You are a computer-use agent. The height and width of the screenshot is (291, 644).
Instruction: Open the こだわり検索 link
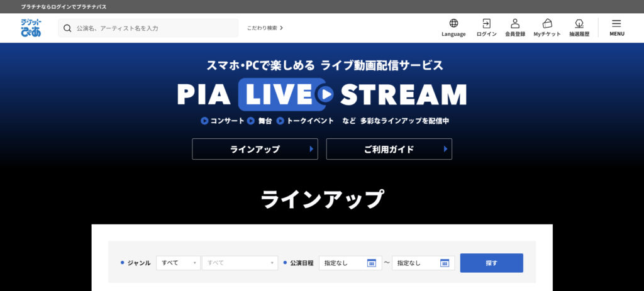point(265,28)
